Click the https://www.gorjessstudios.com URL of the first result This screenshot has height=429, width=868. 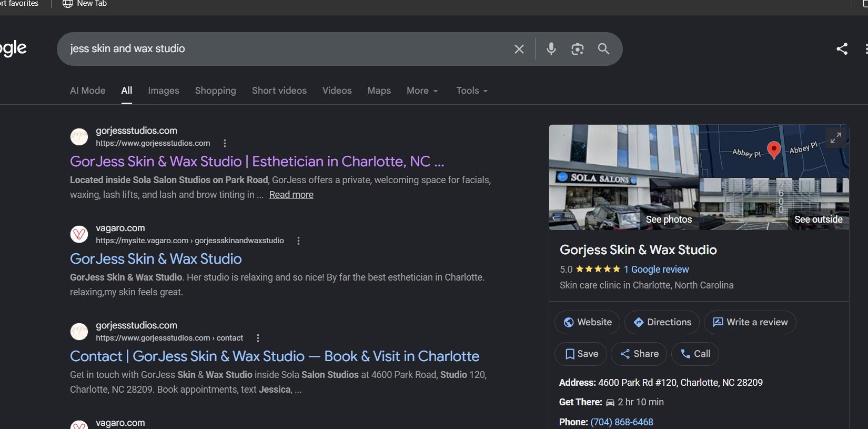[153, 143]
